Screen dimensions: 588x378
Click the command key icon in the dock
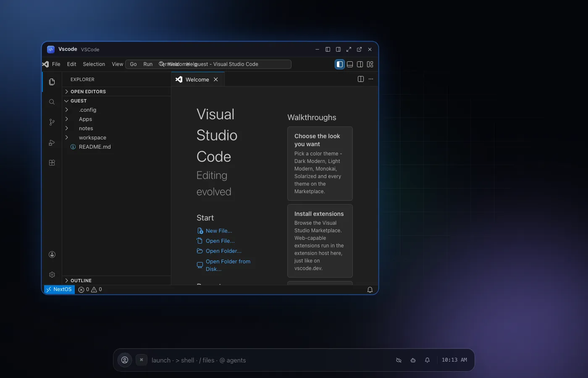(x=142, y=360)
